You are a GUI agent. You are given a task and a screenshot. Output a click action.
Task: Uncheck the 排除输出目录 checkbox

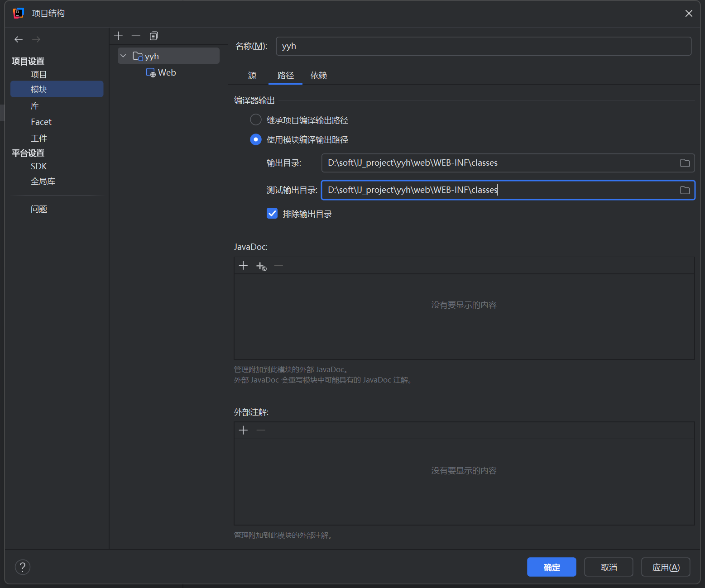[272, 213]
